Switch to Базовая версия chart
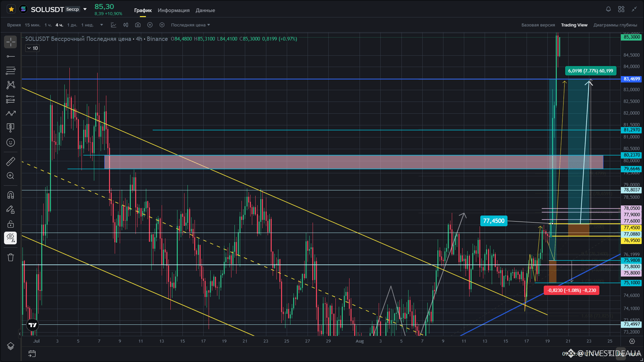 click(x=538, y=25)
